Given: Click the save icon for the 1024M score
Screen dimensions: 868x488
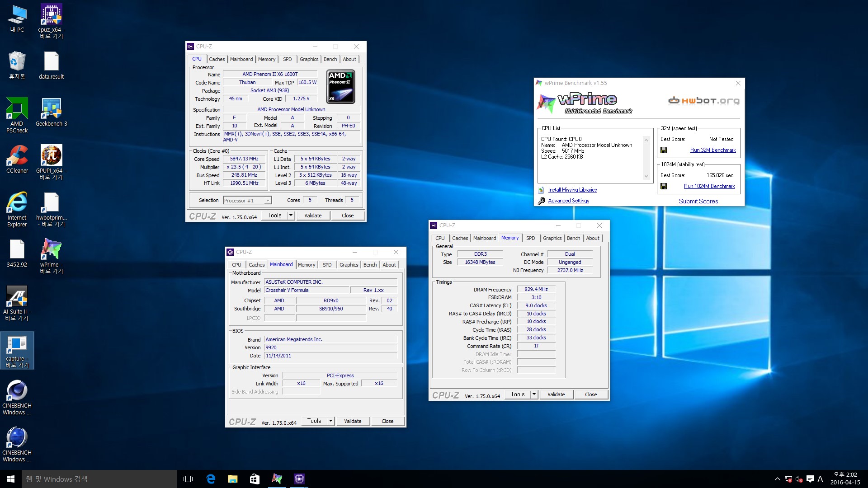Looking at the screenshot, I should point(664,186).
